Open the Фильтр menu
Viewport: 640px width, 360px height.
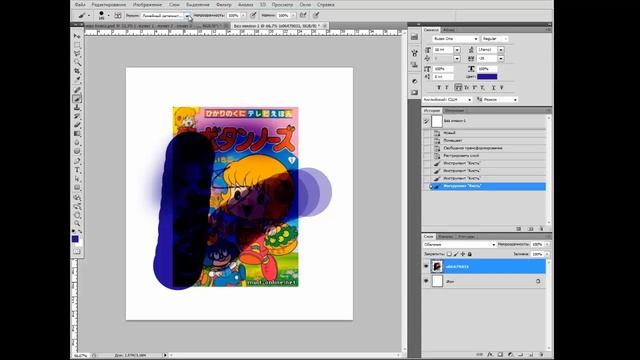tap(224, 4)
